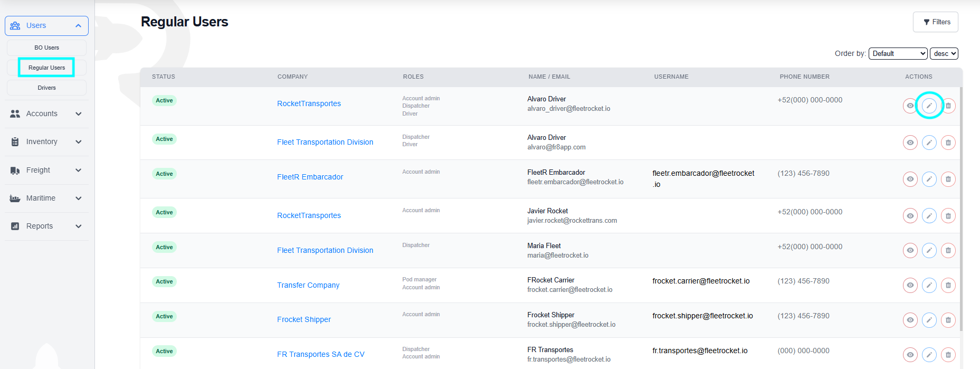Viewport: 980px width, 369px height.
Task: Edit Javier Rocket user
Action: (x=929, y=215)
